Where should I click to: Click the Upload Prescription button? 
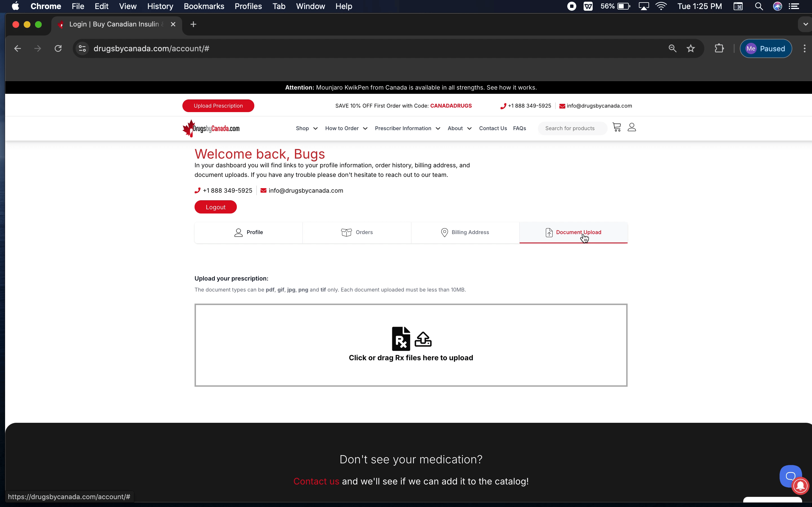[218, 106]
